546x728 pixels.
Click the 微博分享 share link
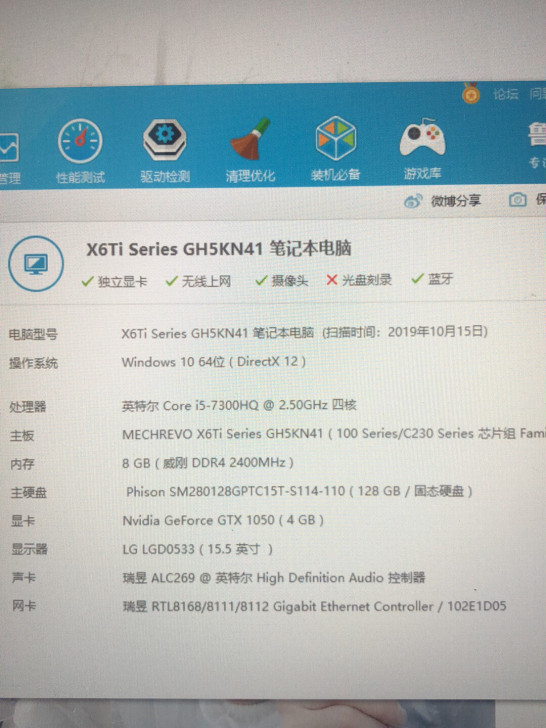tap(455, 201)
